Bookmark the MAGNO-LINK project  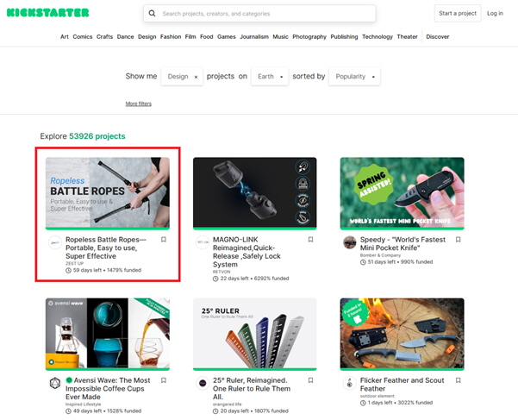(x=310, y=240)
